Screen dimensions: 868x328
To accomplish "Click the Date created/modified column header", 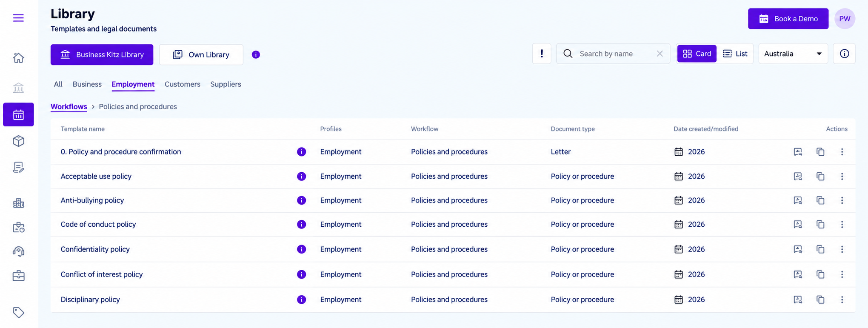I will point(706,129).
